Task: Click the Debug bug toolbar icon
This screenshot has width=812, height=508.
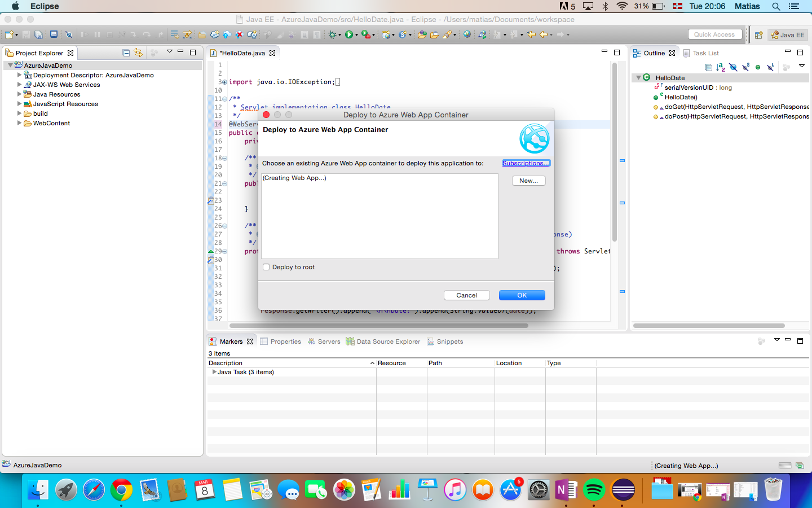Action: tap(332, 34)
